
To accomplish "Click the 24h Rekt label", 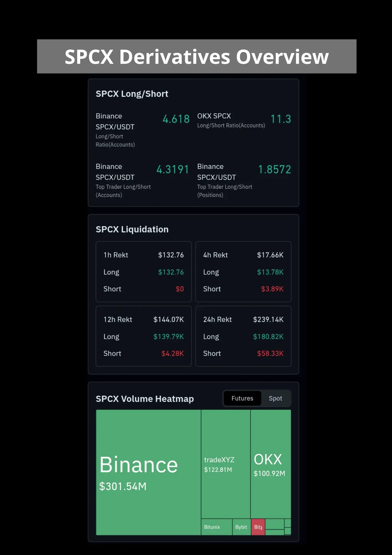I will pyautogui.click(x=217, y=320).
